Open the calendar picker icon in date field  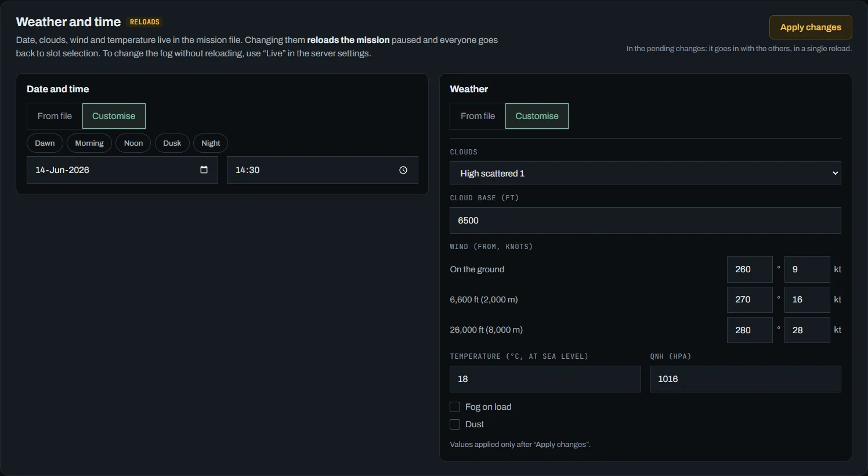click(x=204, y=170)
